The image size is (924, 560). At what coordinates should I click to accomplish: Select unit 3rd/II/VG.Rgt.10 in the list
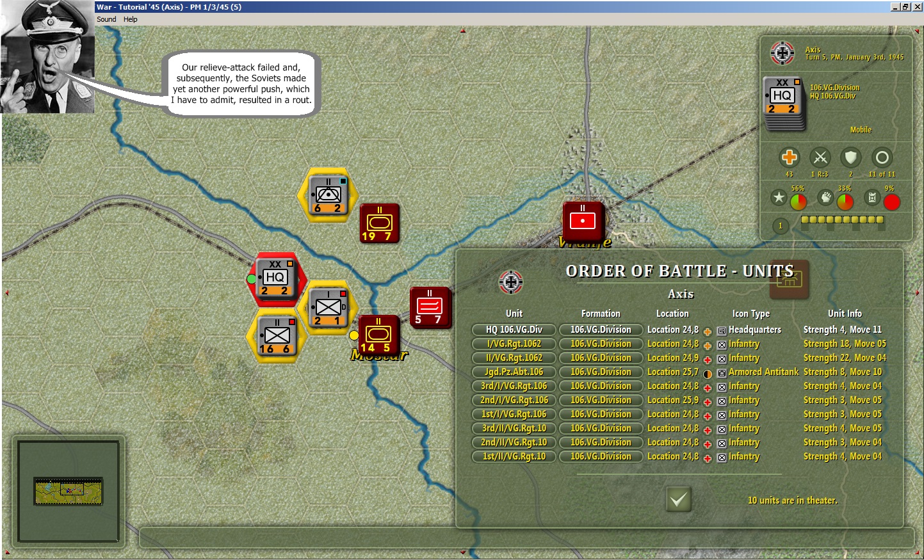(514, 428)
